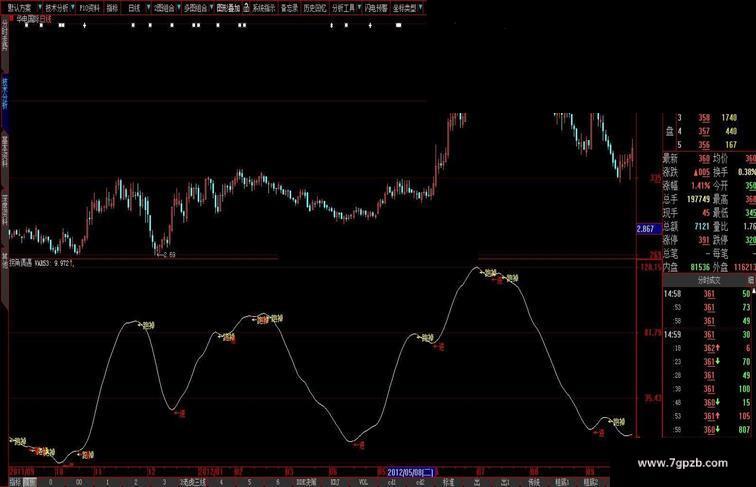Click the 指标 indicator button
The width and height of the screenshot is (756, 487).
[112, 8]
